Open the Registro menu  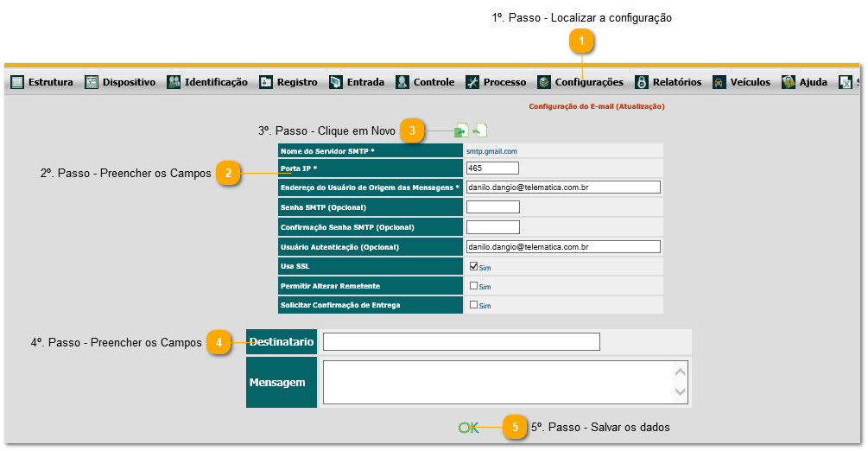pyautogui.click(x=288, y=82)
